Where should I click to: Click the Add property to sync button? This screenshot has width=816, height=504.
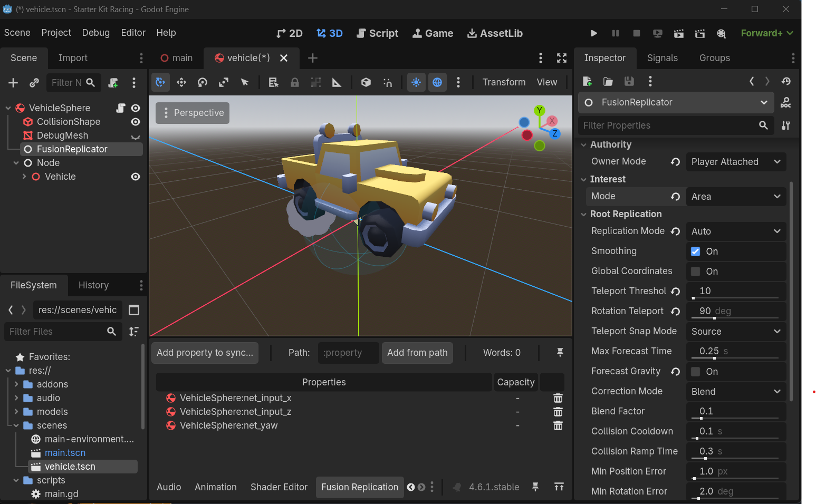point(205,353)
